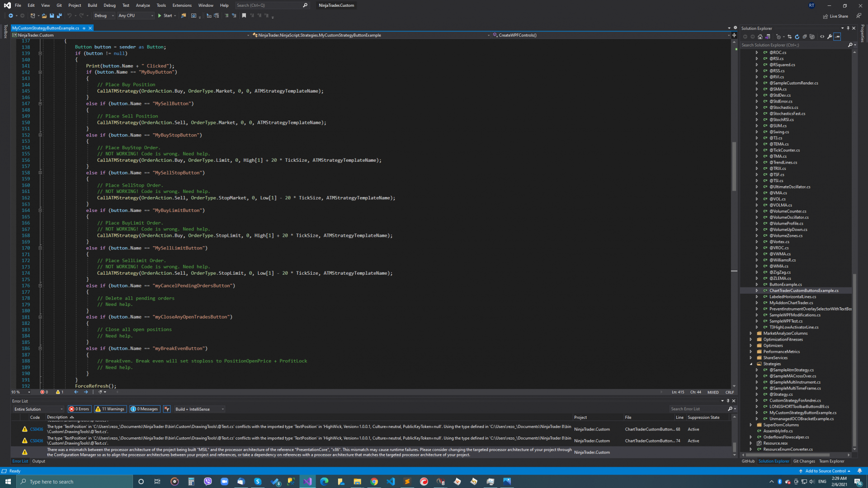868x488 pixels.
Task: Open the Build menu
Action: click(92, 5)
